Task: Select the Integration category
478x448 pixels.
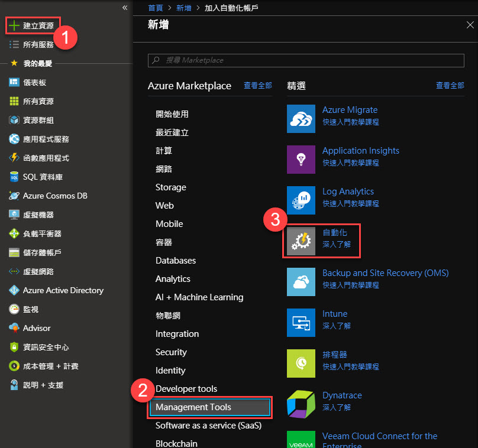Action: (x=177, y=334)
